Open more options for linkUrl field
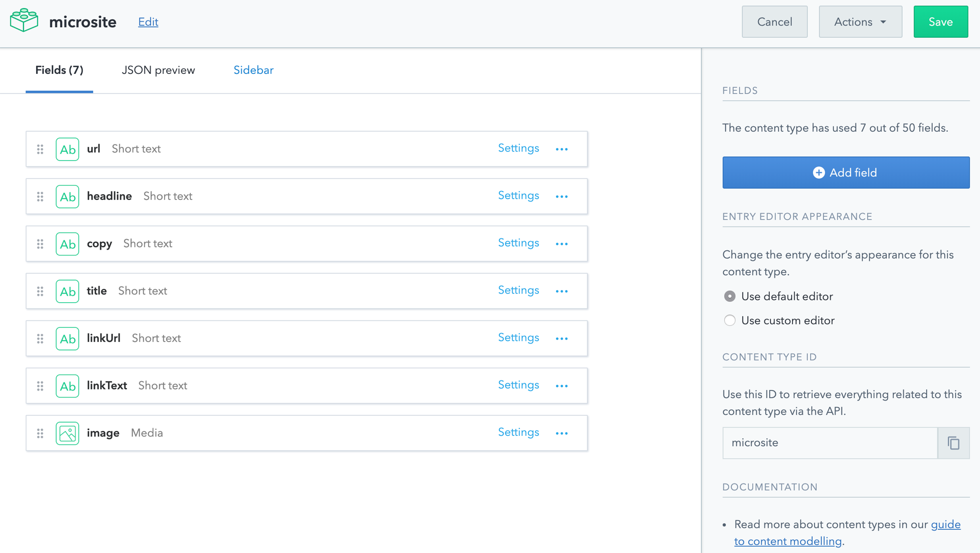980x553 pixels. click(561, 338)
